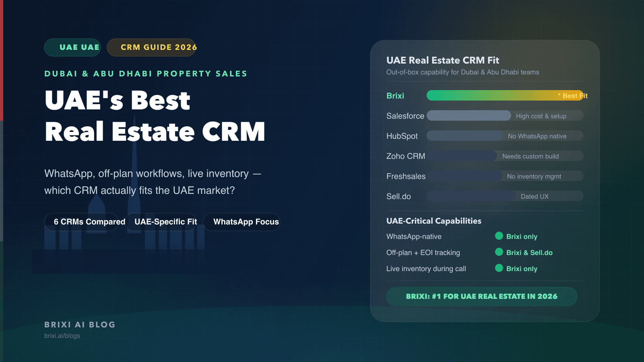Viewport: 644px width, 362px height.
Task: Click Brixi only next to WhatsApp-native
Action: (522, 237)
